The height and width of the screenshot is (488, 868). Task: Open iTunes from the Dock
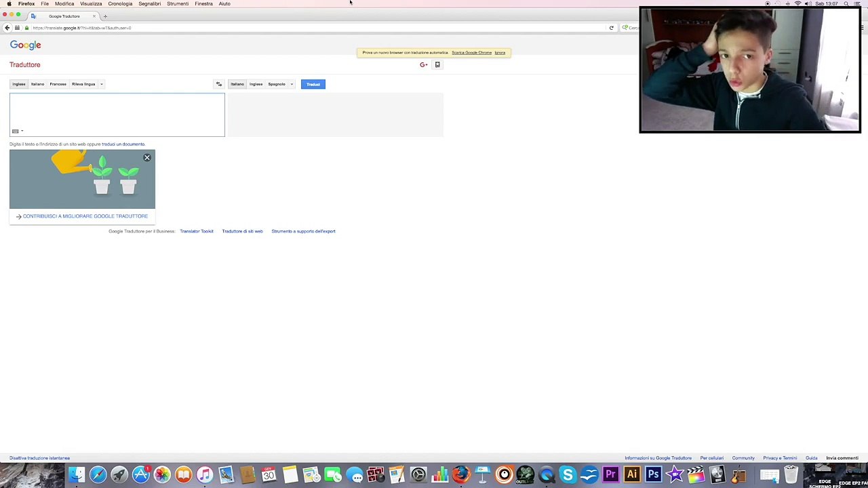coord(205,474)
